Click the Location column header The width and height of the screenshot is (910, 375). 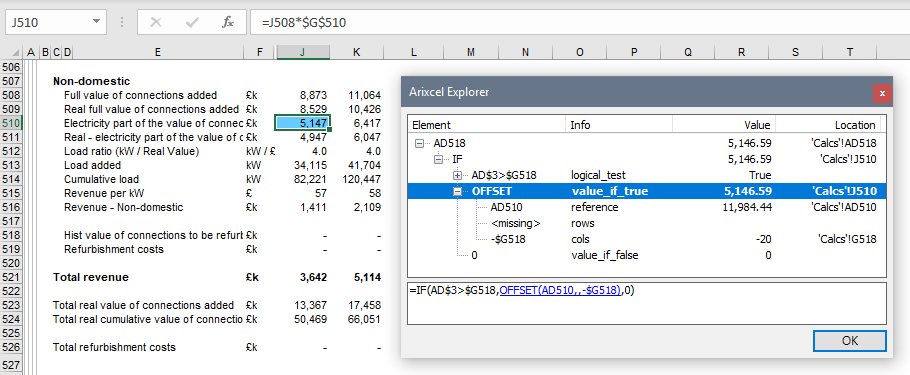[828, 125]
